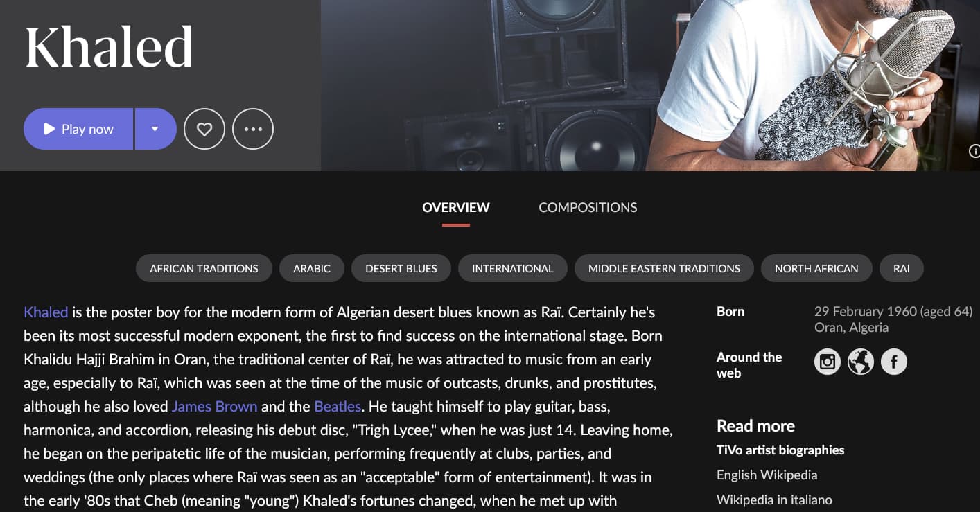Open Khaled's Instagram profile icon
Image resolution: width=980 pixels, height=512 pixels.
click(827, 362)
